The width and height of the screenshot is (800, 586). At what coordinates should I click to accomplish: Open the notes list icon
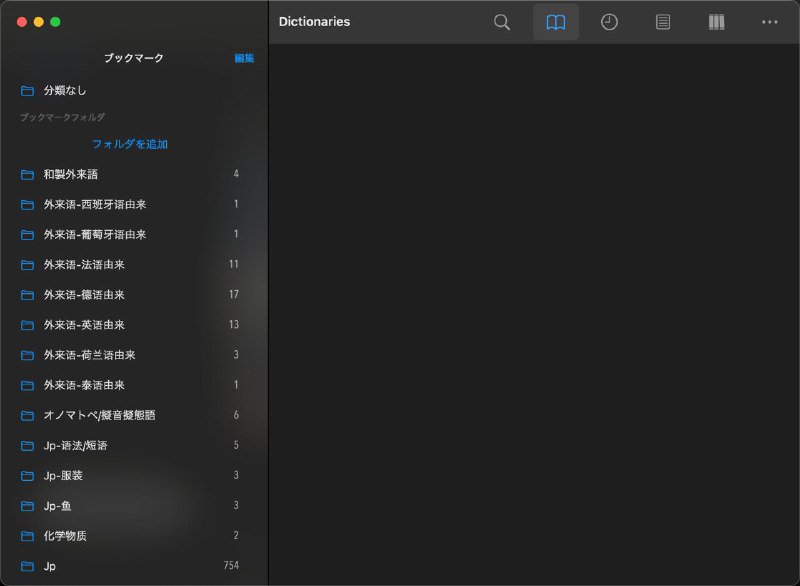tap(663, 22)
